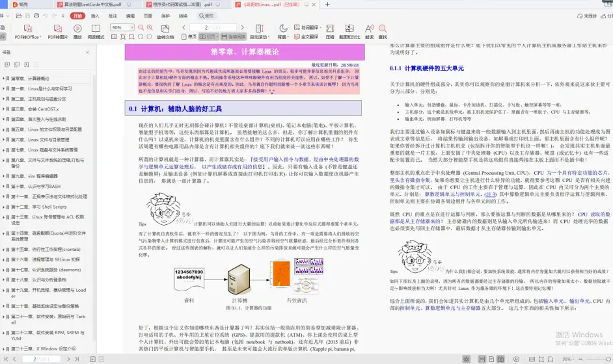Open the 注3 footnote link
The width and height of the screenshot is (613, 364).
(490, 194)
